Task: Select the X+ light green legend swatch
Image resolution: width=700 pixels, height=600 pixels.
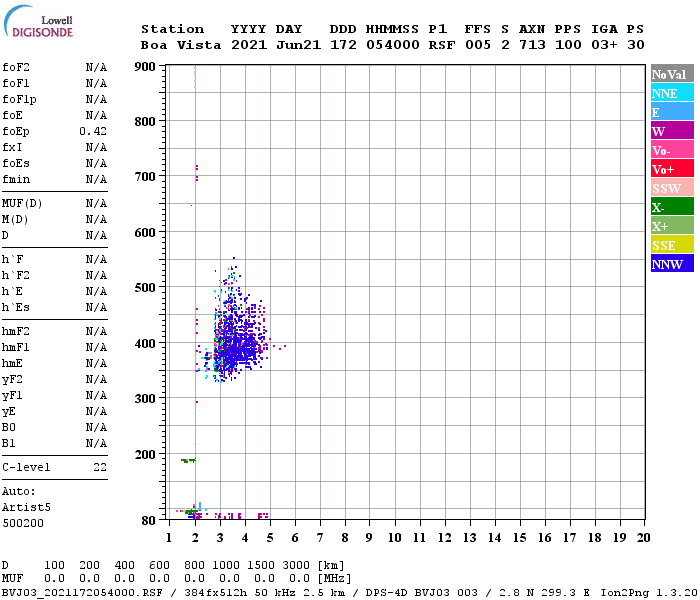Action: click(672, 225)
